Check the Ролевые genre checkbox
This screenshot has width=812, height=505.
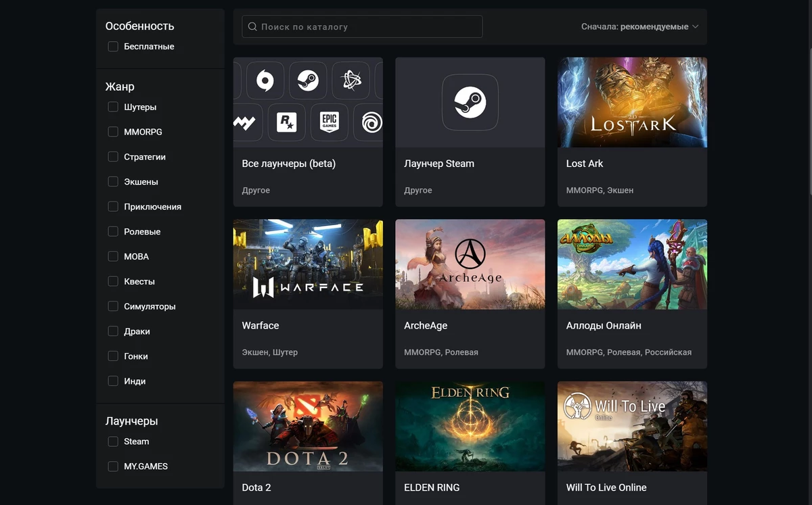(113, 232)
